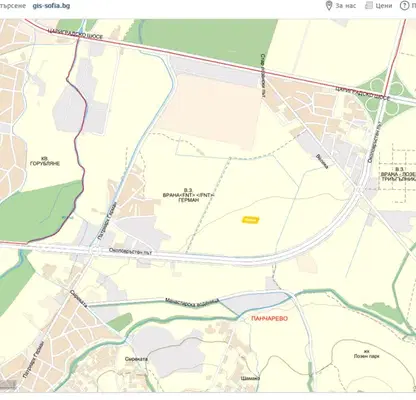Click the търсене menu item

pos(13,6)
